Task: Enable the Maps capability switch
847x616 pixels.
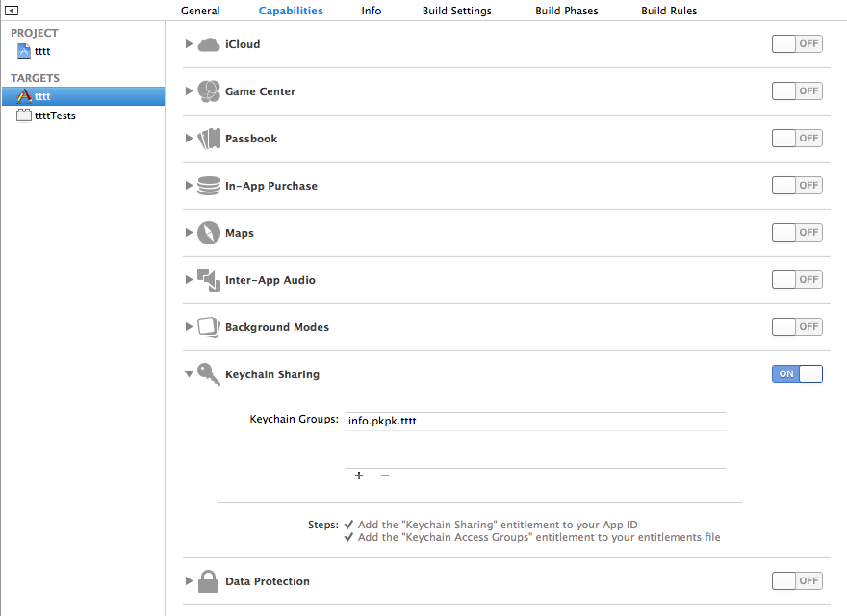Action: (797, 232)
